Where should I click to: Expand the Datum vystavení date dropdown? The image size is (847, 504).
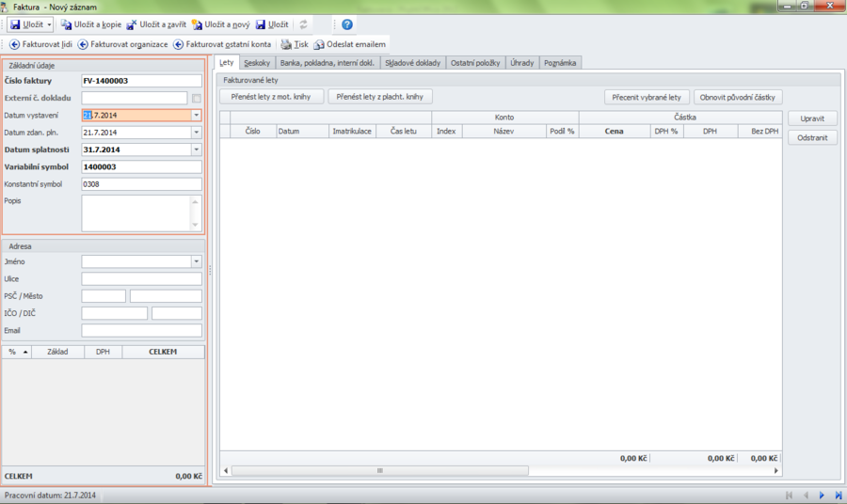click(x=196, y=116)
